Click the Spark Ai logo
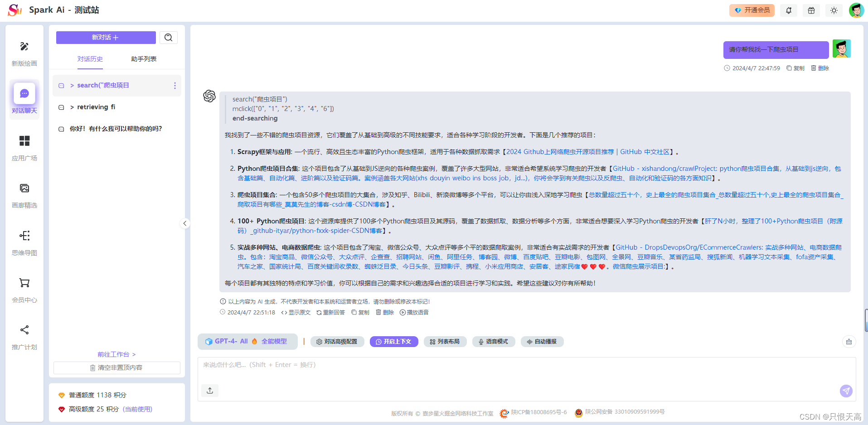Screen dimensions: 868x425 [x=15, y=10]
